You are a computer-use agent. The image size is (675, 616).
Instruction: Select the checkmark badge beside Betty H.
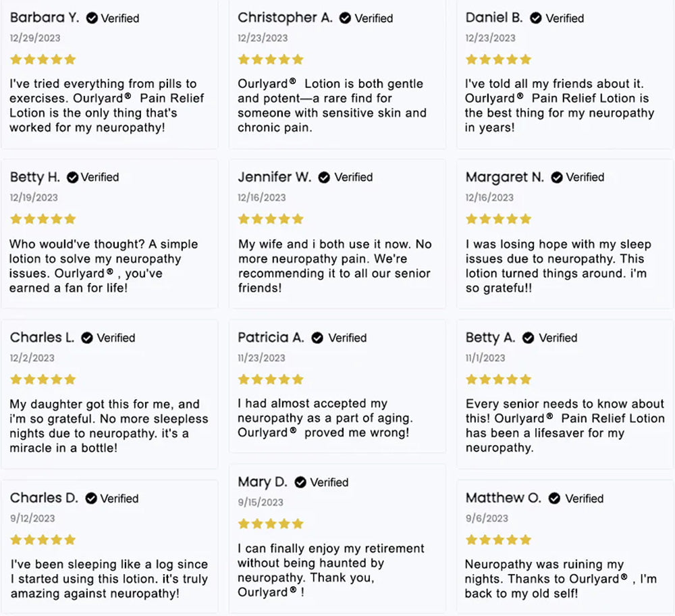coord(72,178)
